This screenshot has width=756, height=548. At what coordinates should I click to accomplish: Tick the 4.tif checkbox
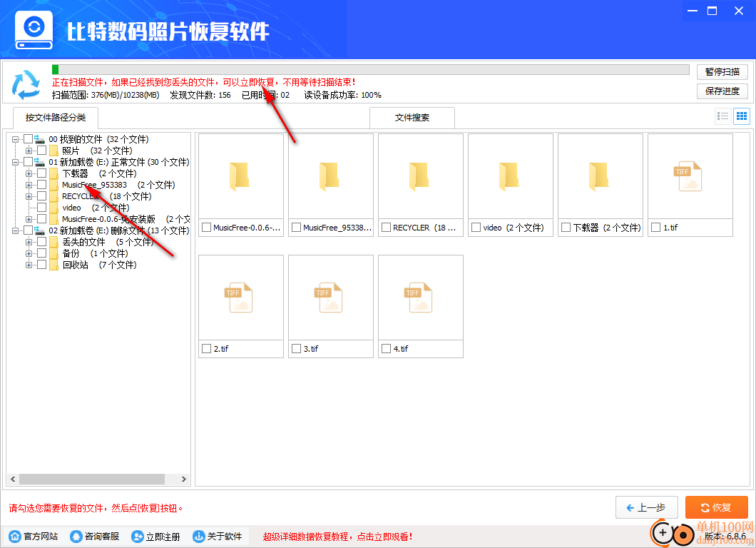386,348
